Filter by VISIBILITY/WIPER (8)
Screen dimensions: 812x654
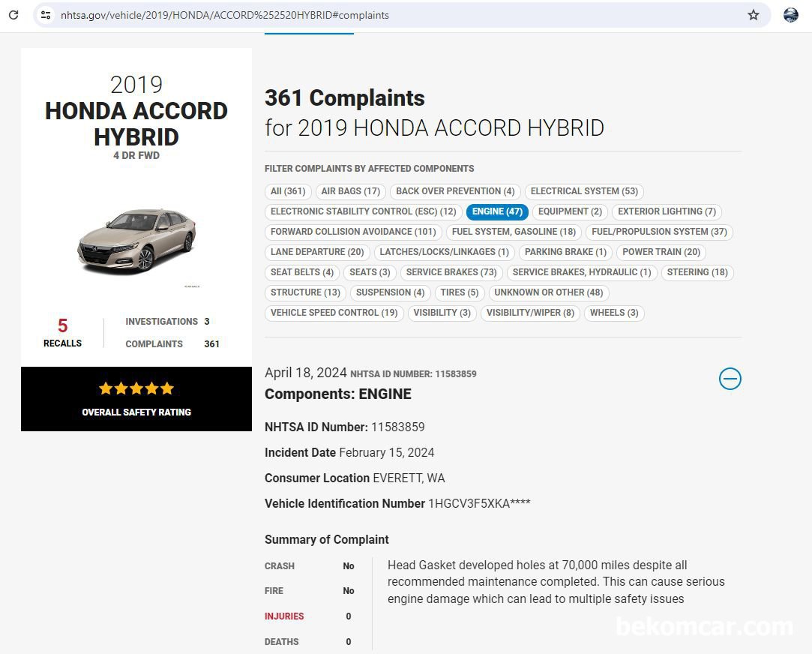(x=530, y=313)
